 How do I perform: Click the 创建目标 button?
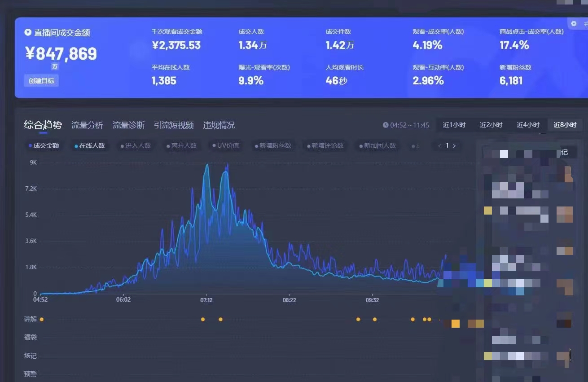pyautogui.click(x=41, y=81)
